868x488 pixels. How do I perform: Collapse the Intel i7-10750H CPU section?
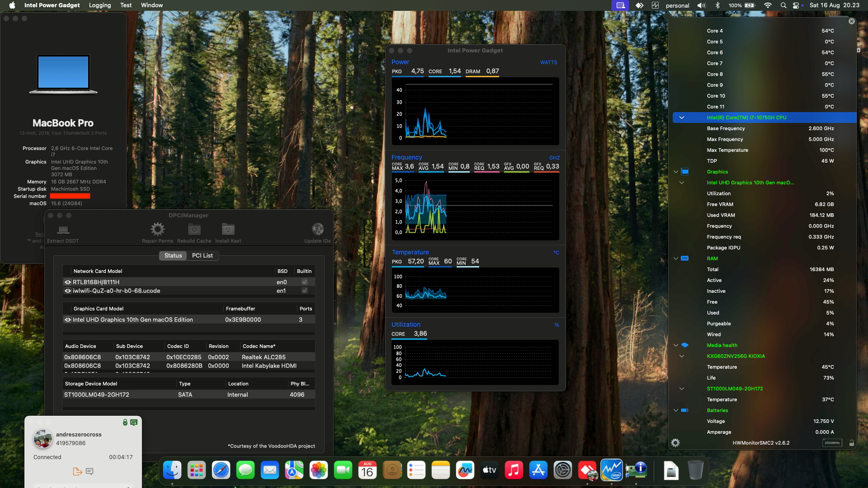[682, 117]
